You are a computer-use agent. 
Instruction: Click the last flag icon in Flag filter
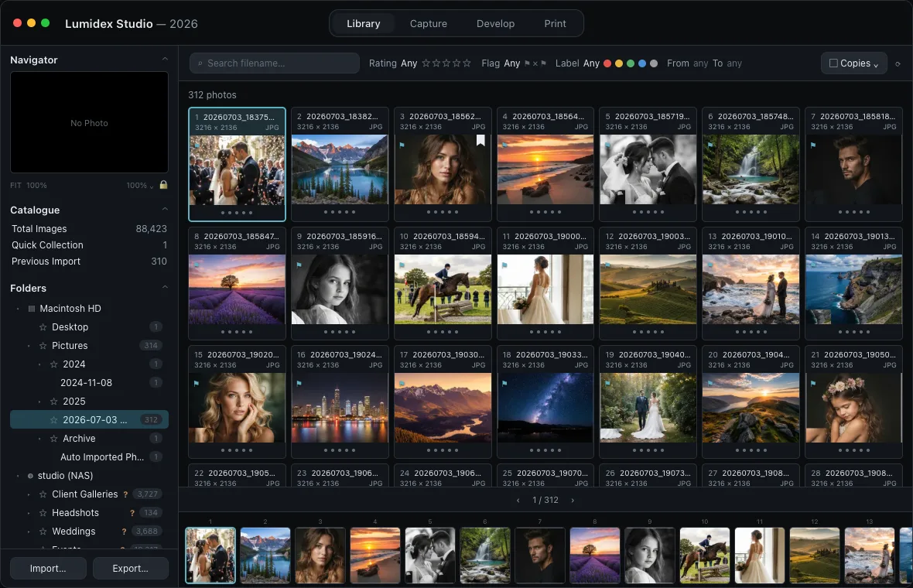tap(543, 63)
